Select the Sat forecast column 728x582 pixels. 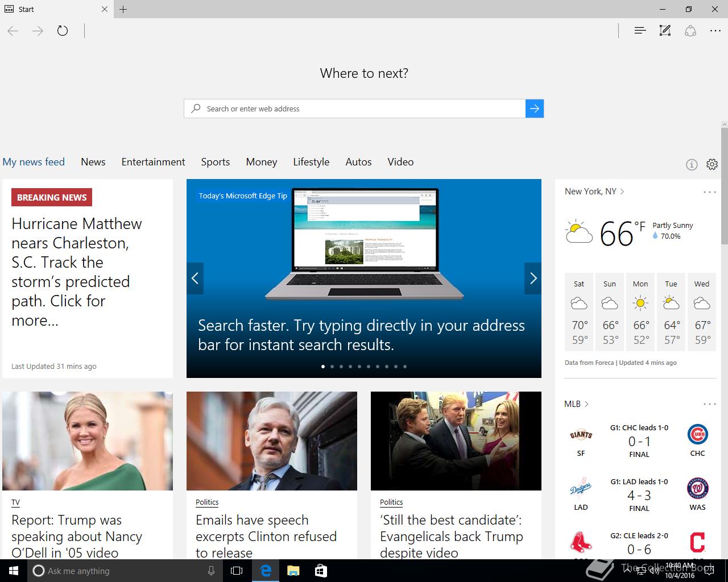tap(579, 312)
